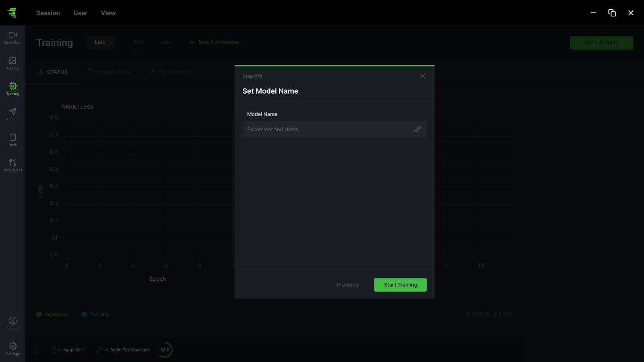
Task: Click the Start Training button in page header
Action: coord(602,43)
